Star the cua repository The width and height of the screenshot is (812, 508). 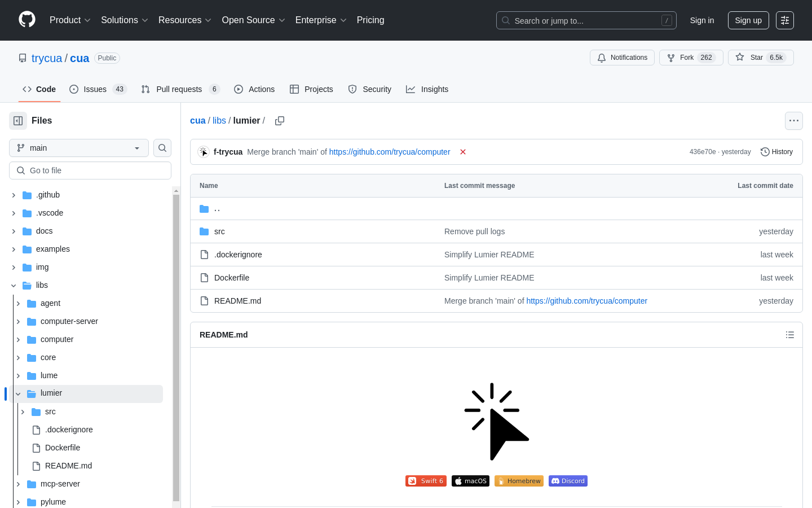[761, 58]
